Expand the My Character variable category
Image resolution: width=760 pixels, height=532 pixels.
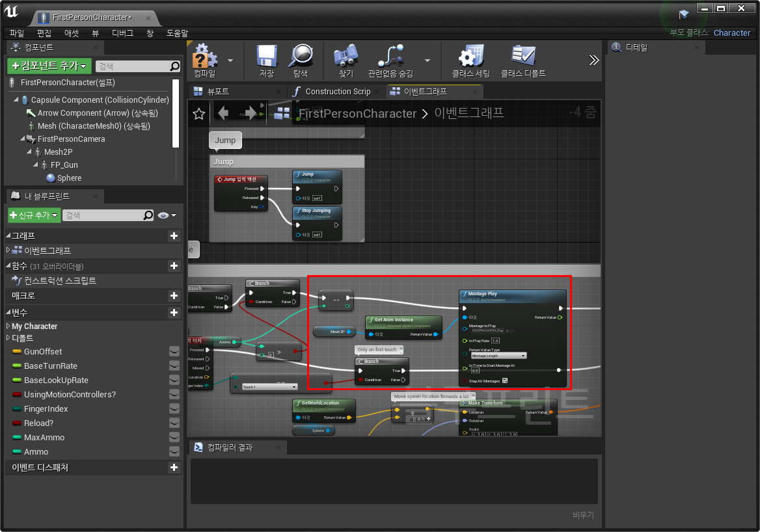click(8, 326)
